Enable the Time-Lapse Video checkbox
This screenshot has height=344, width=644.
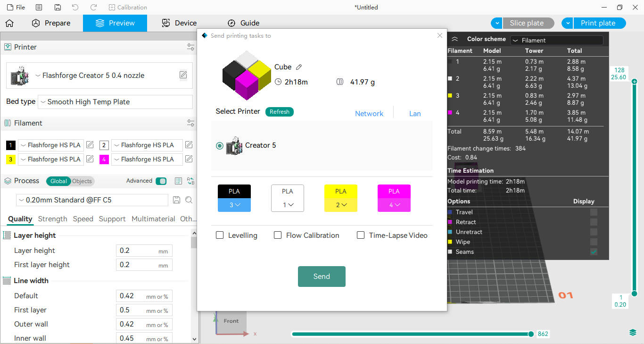[361, 235]
